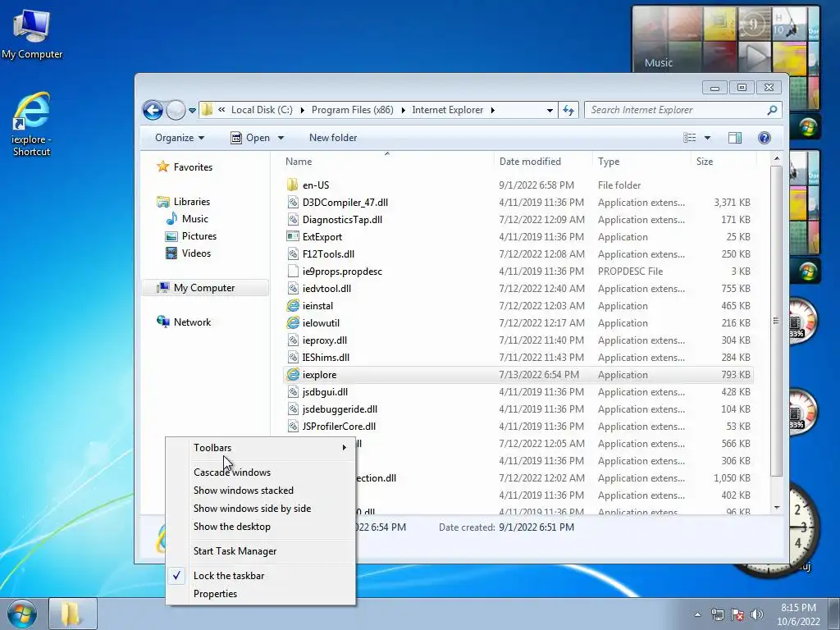The height and width of the screenshot is (630, 840).
Task: Open the recent pages dropdown arrow
Action: (192, 111)
